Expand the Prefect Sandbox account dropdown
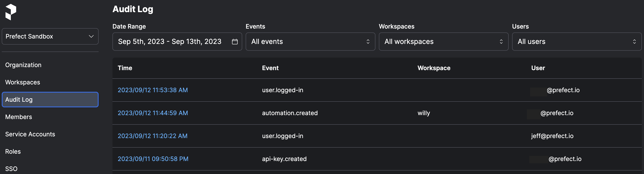This screenshot has height=174, width=644. (50, 36)
